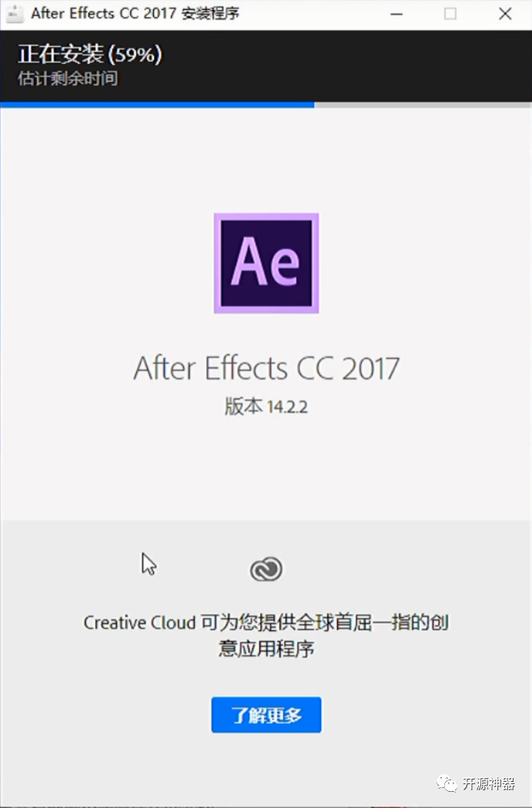Click the Ae After Effects logo
Viewport: 532px width, 808px height.
[266, 263]
